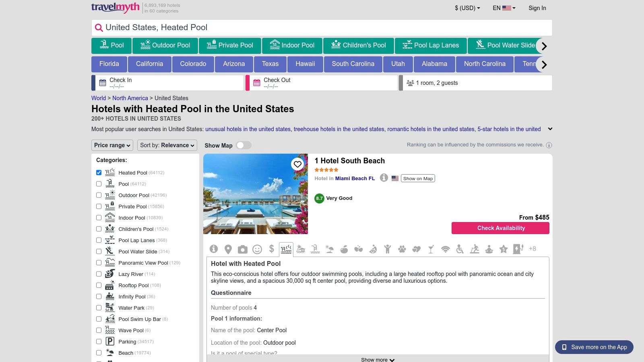Image resolution: width=644 pixels, height=362 pixels.
Task: Expand the popular user searches list
Action: tap(550, 129)
